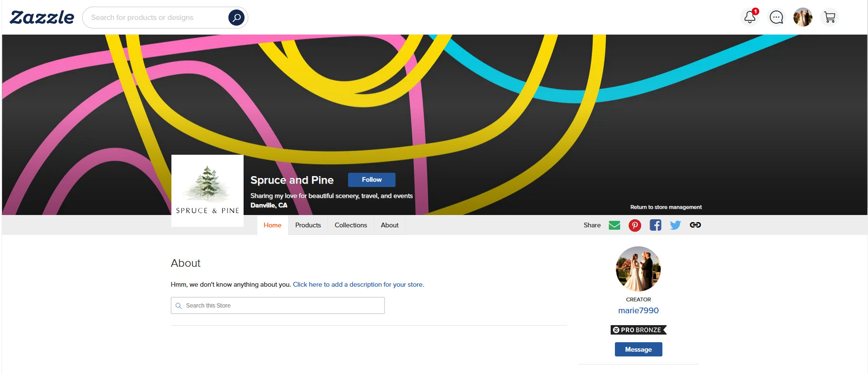
Task: Click the Spruce & Pine store logo
Action: (208, 191)
